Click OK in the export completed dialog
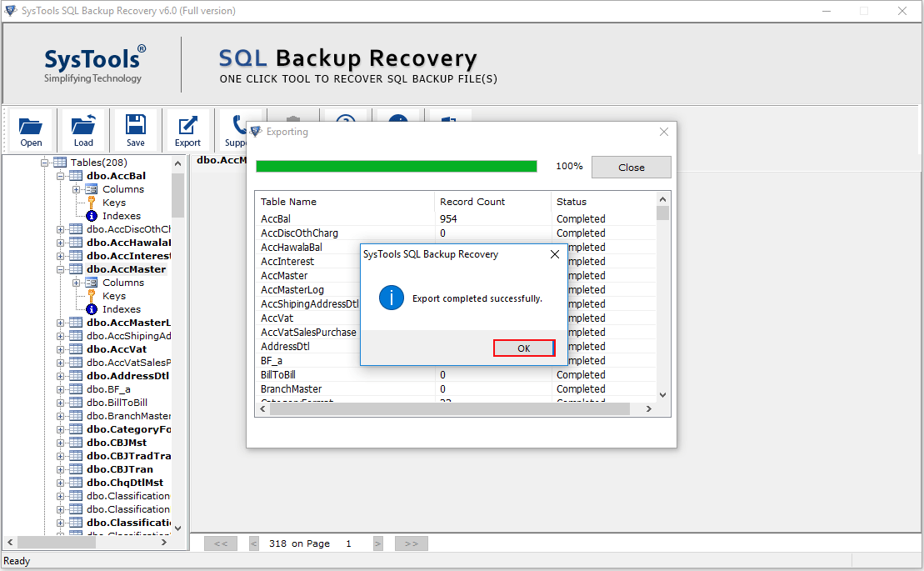Viewport: 924px width, 571px height. point(524,348)
